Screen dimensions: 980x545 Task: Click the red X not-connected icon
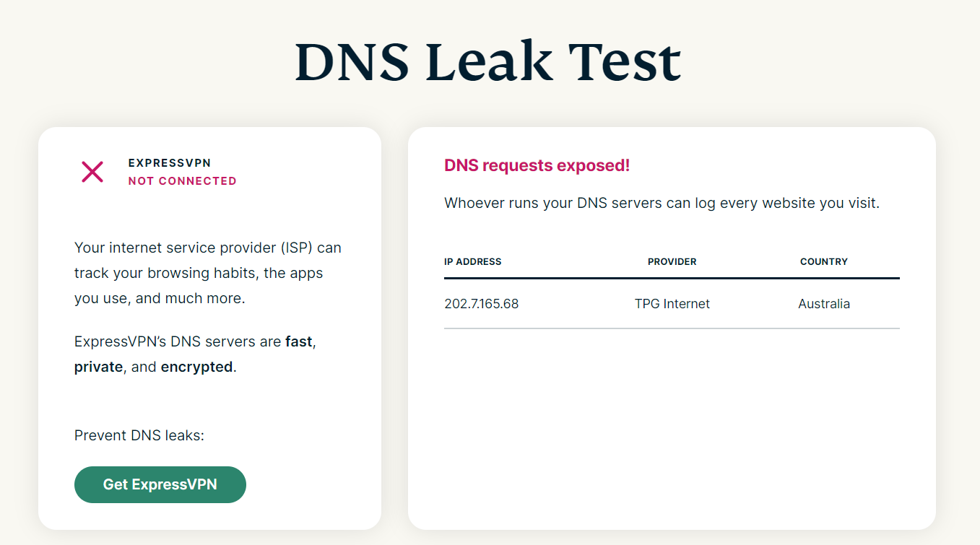pos(92,172)
